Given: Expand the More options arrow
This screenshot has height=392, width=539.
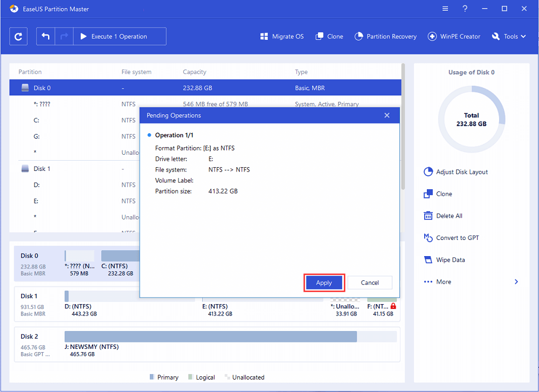Looking at the screenshot, I should pos(516,282).
